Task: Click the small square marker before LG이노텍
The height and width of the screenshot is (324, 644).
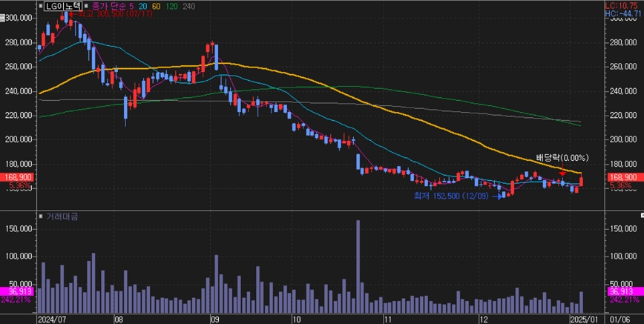Action: point(40,6)
